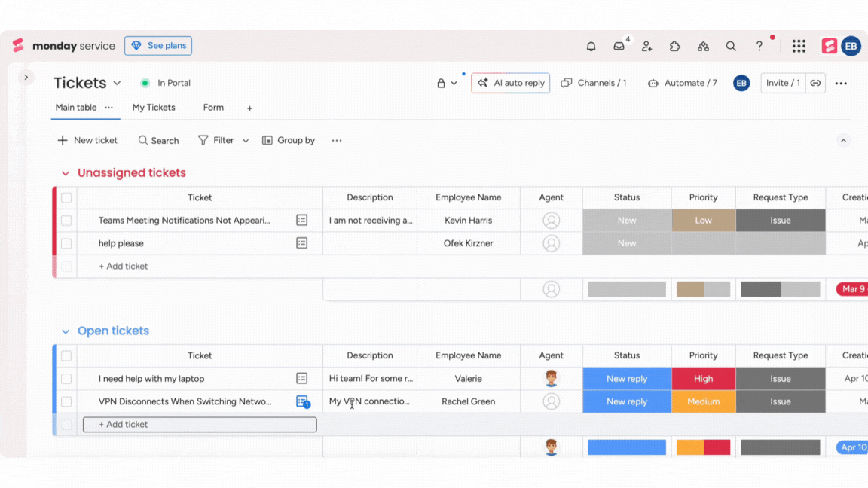The height and width of the screenshot is (488, 868).
Task: Select the High priority label on Valerie's ticket
Action: (x=703, y=378)
